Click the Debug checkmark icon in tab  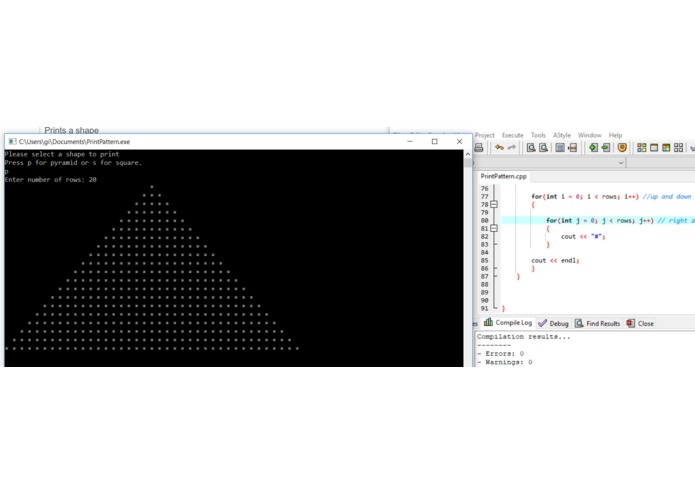coord(543,323)
